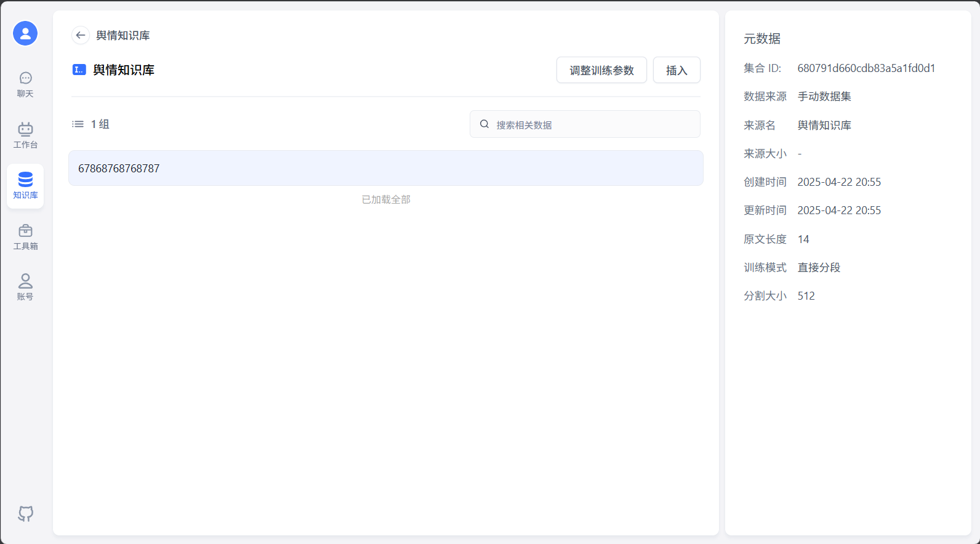980x544 pixels.
Task: Open the 账号 account page
Action: click(x=25, y=287)
